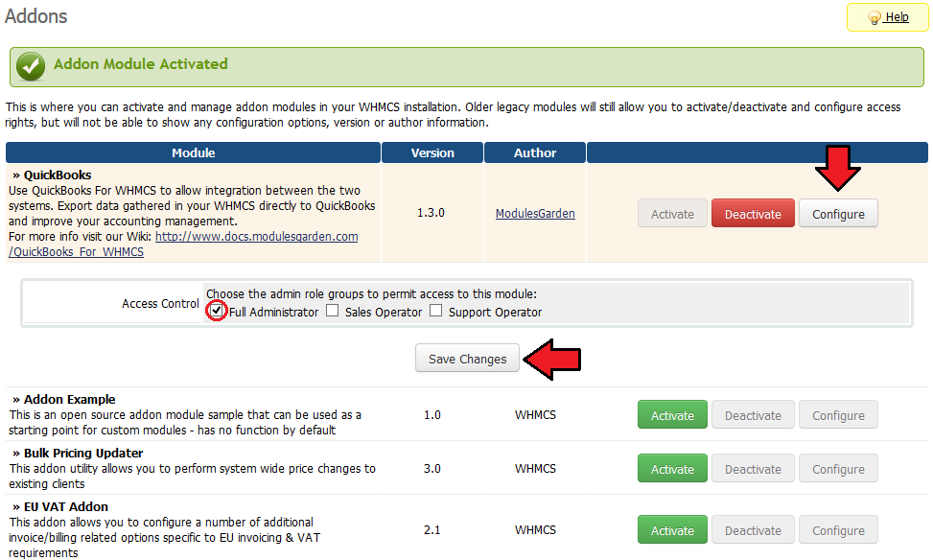Click the Addon Example version 1.0 cell
Screen dimensions: 933x560
(432, 414)
